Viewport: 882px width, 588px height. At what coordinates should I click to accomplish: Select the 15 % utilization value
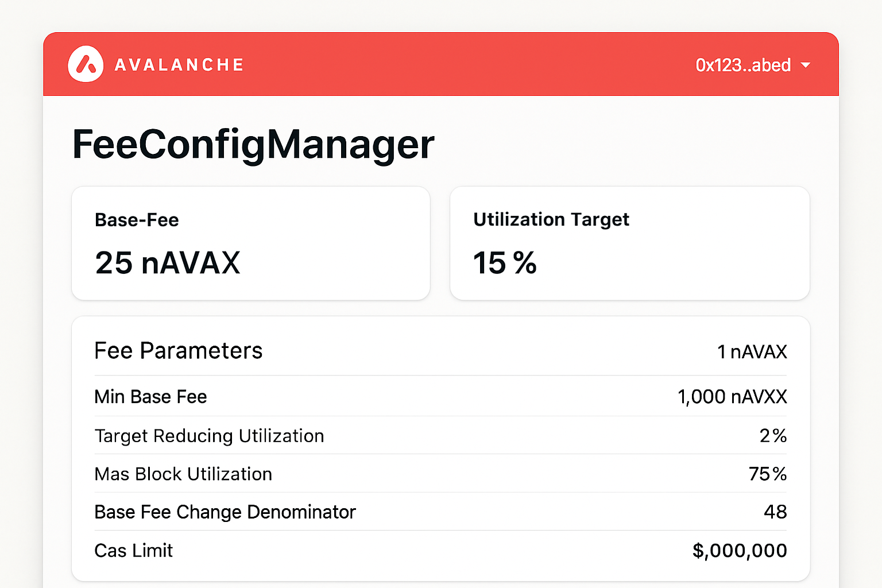tap(505, 263)
